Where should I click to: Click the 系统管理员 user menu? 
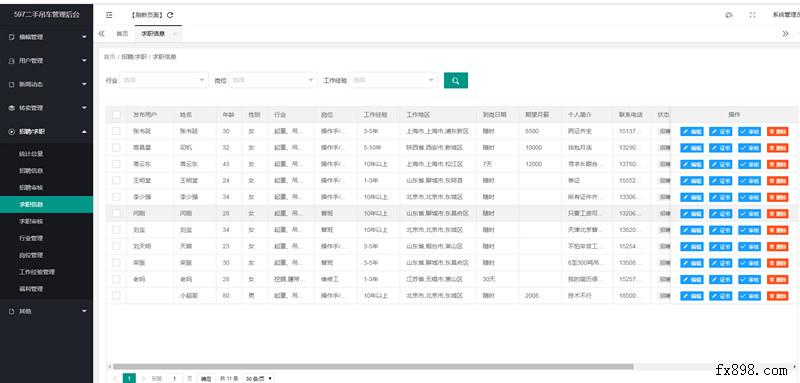786,15
